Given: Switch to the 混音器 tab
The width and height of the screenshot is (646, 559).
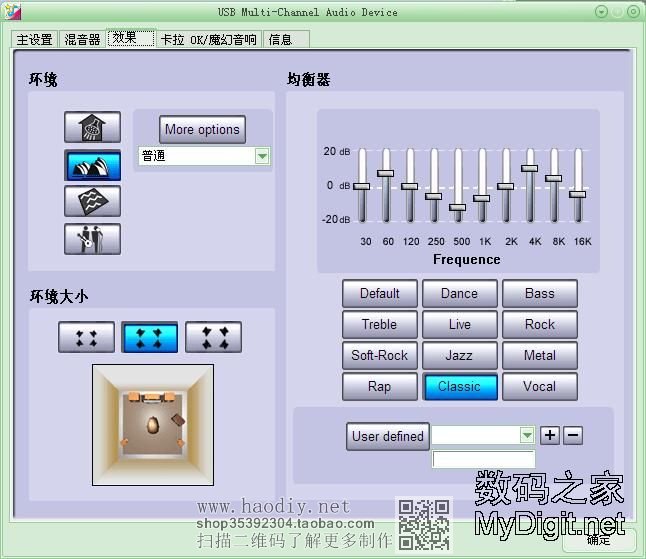Looking at the screenshot, I should [82, 39].
